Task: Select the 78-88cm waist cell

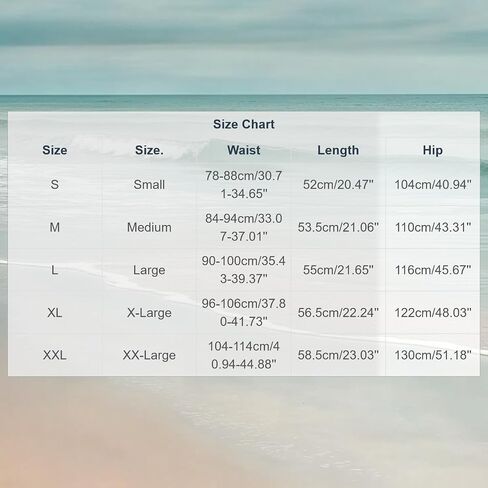Action: tap(244, 184)
